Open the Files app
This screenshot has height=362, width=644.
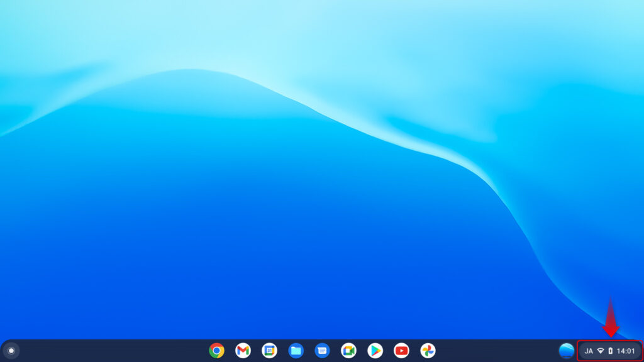pyautogui.click(x=296, y=351)
